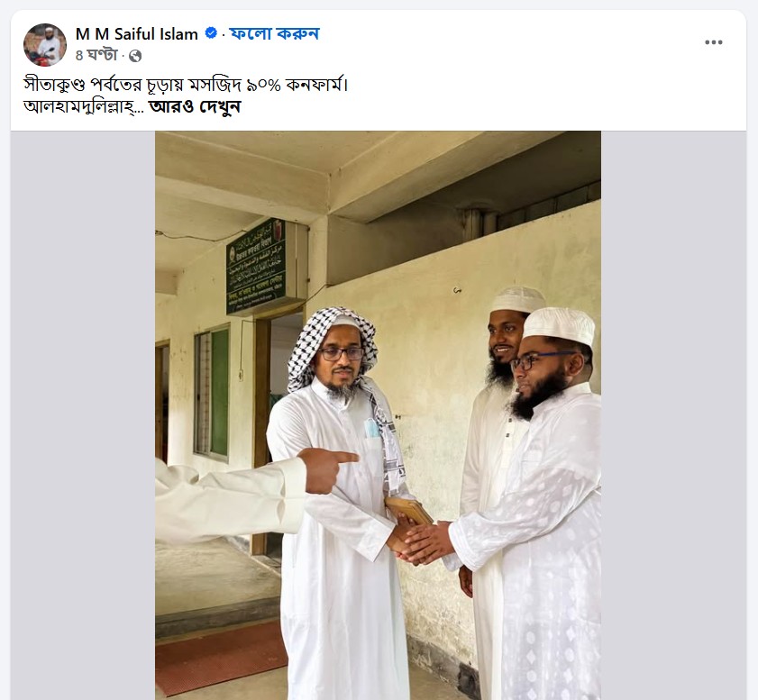Click the ৪ ঘণ্টা timestamp link
Image resolution: width=758 pixels, height=700 pixels.
[96, 55]
